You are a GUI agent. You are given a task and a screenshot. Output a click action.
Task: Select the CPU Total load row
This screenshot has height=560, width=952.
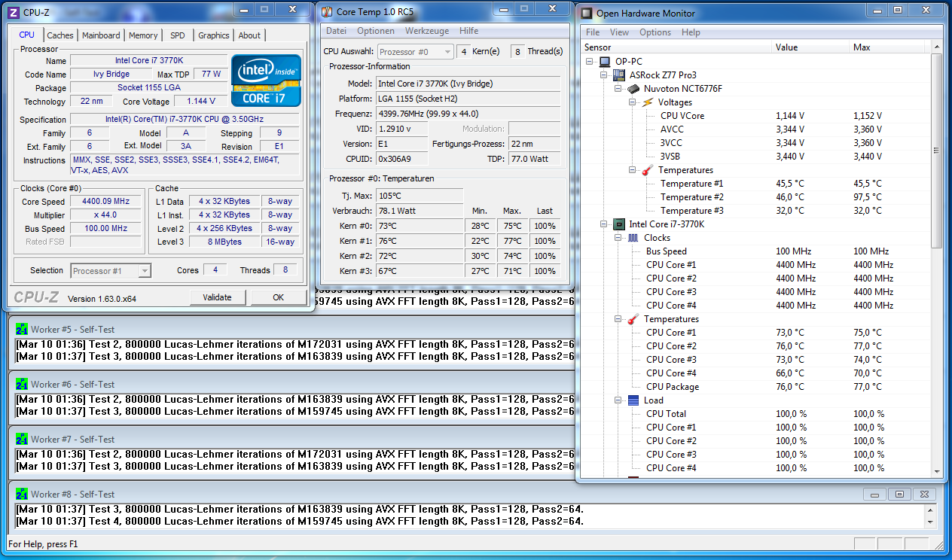(756, 414)
